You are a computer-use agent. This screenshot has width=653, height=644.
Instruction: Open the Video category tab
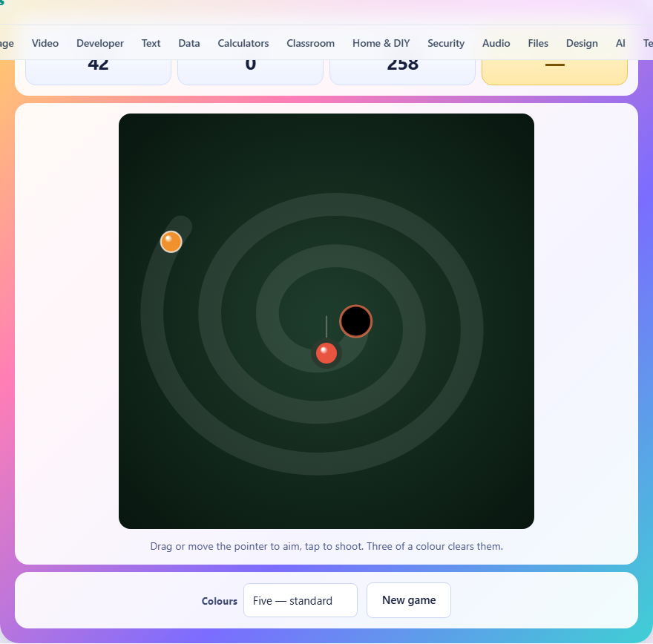(x=45, y=43)
